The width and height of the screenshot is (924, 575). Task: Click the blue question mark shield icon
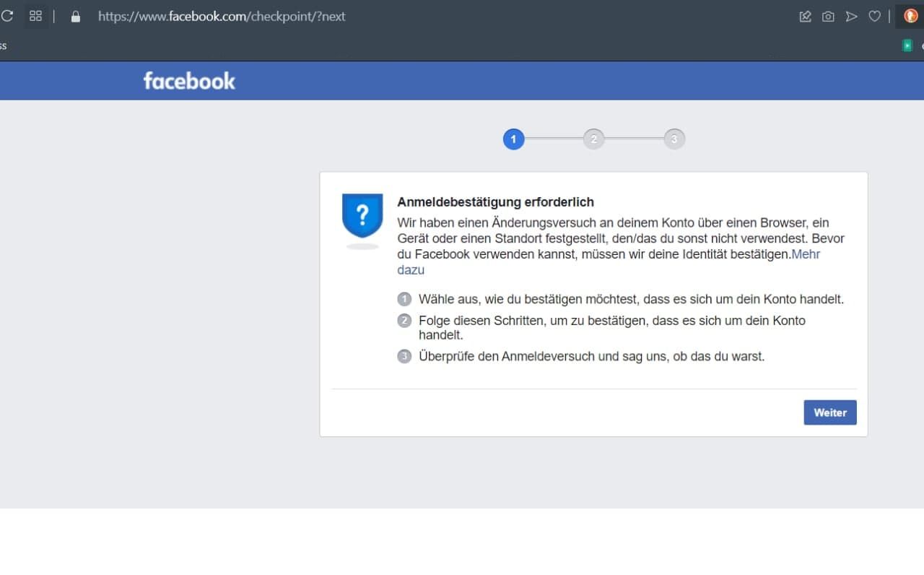(362, 215)
